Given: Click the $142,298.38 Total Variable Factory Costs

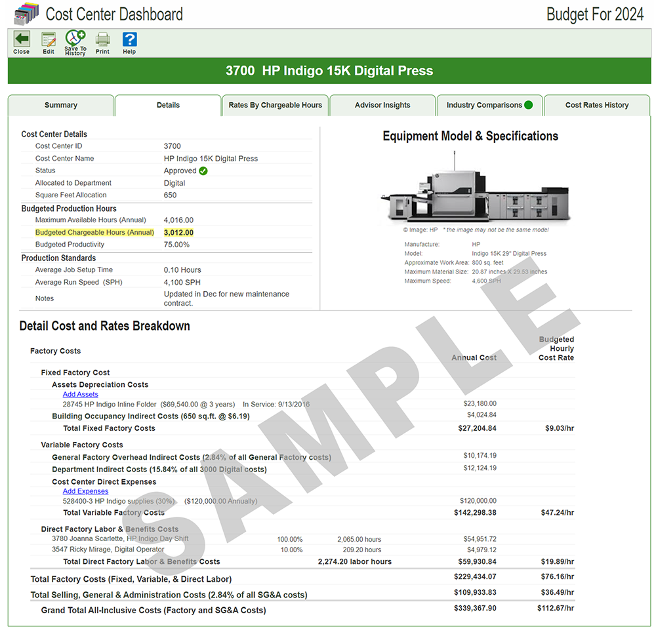Looking at the screenshot, I should pos(475,513).
